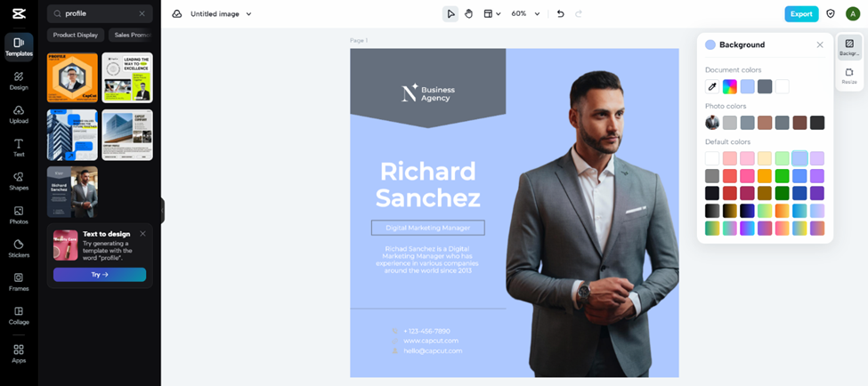Open the Templates sidebar tab
Image resolution: width=868 pixels, height=386 pixels.
click(19, 47)
